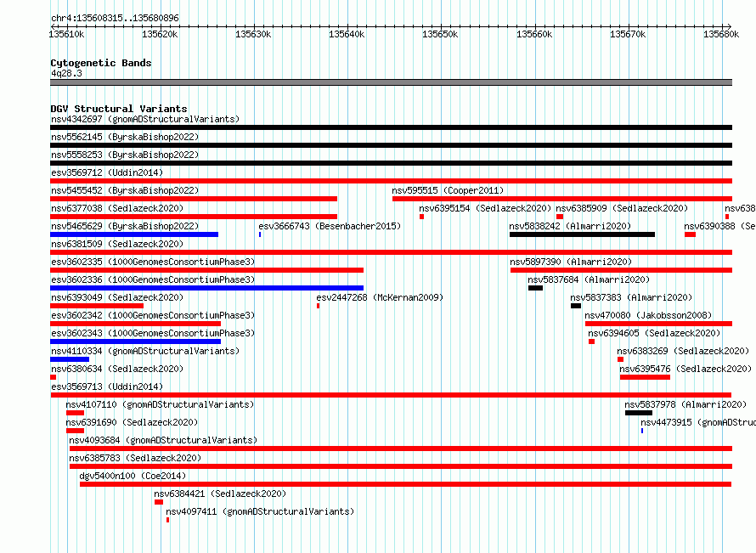
Task: Open nsv6381509 (Sedlazeck2020) label
Action: point(117,244)
